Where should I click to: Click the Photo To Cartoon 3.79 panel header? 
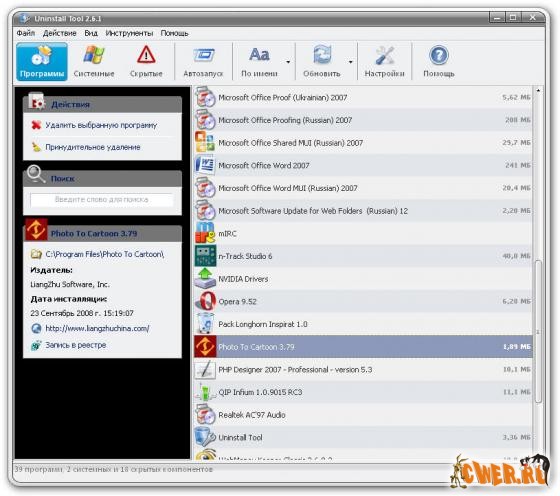(x=102, y=234)
